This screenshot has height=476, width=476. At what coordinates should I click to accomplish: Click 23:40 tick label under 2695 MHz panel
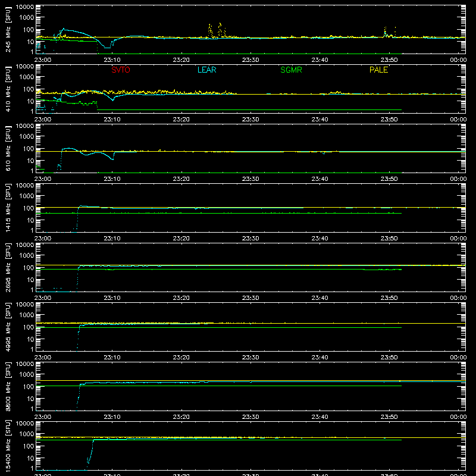pos(320,298)
